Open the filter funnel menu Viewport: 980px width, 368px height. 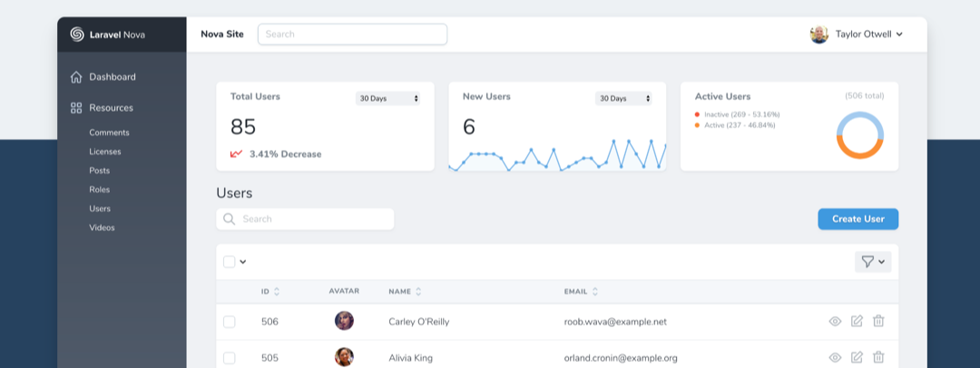[873, 262]
